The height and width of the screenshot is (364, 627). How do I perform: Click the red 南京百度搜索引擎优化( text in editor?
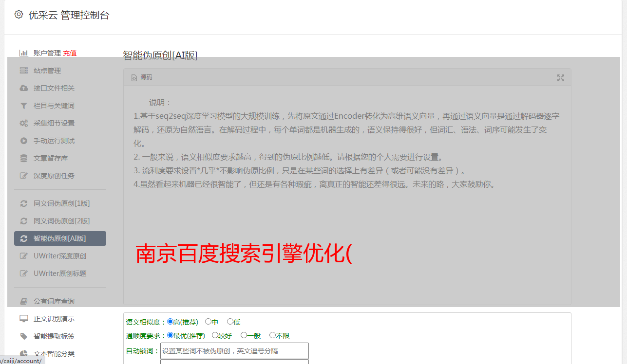(244, 254)
